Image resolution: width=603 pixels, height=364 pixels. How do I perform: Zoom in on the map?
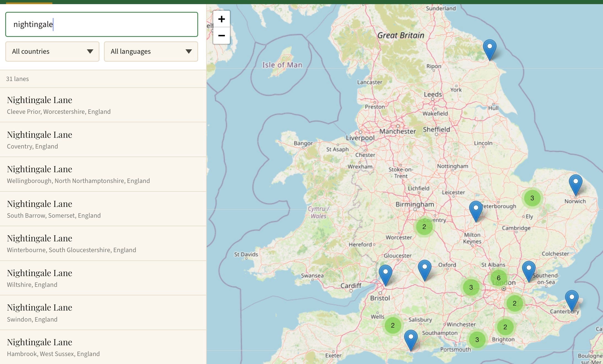coord(222,19)
